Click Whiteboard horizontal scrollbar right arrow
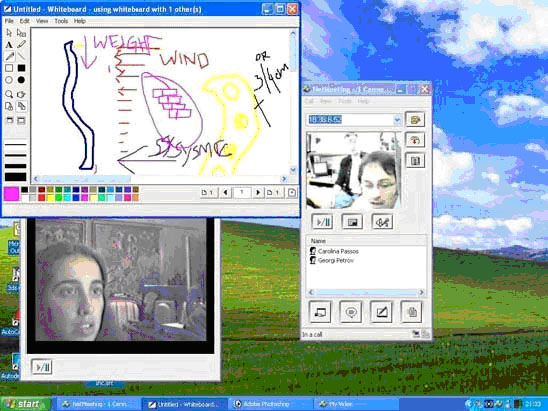 click(284, 179)
